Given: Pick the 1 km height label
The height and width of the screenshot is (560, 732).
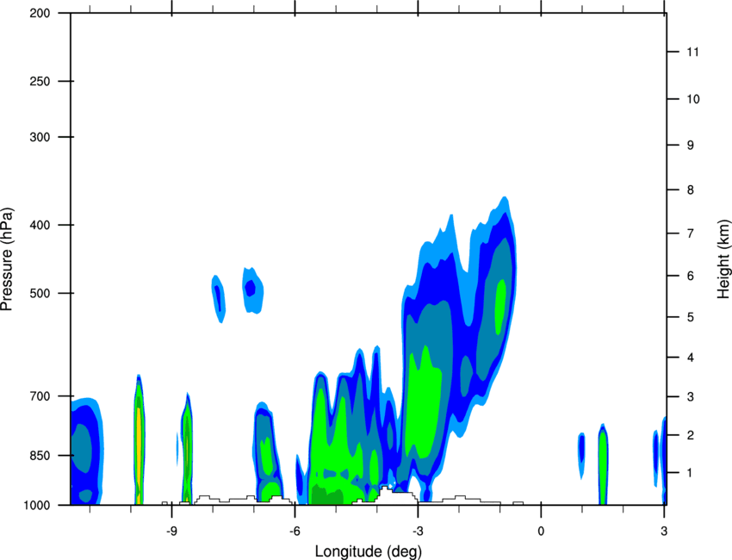Looking at the screenshot, I should point(690,473).
